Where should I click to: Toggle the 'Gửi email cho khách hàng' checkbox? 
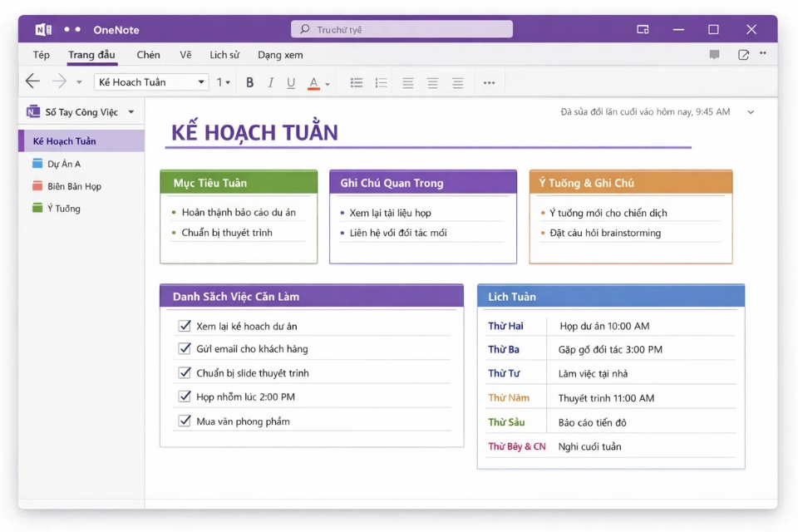click(x=185, y=349)
